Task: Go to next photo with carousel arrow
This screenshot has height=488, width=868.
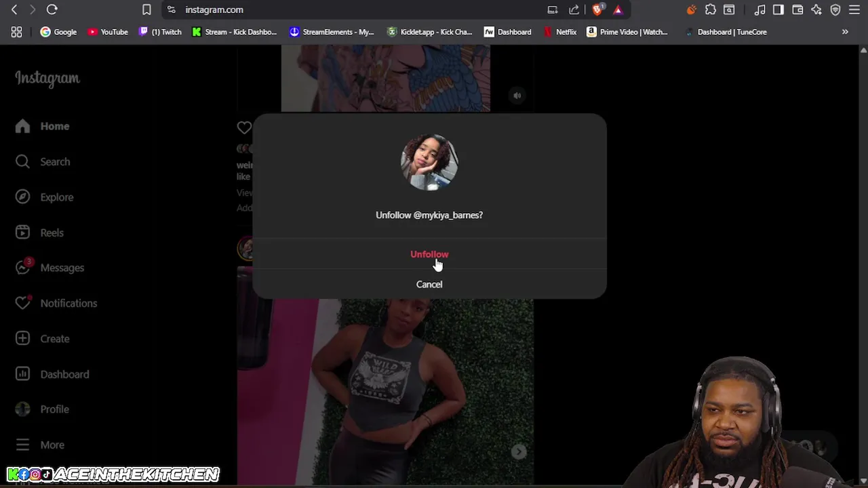Action: point(519,452)
